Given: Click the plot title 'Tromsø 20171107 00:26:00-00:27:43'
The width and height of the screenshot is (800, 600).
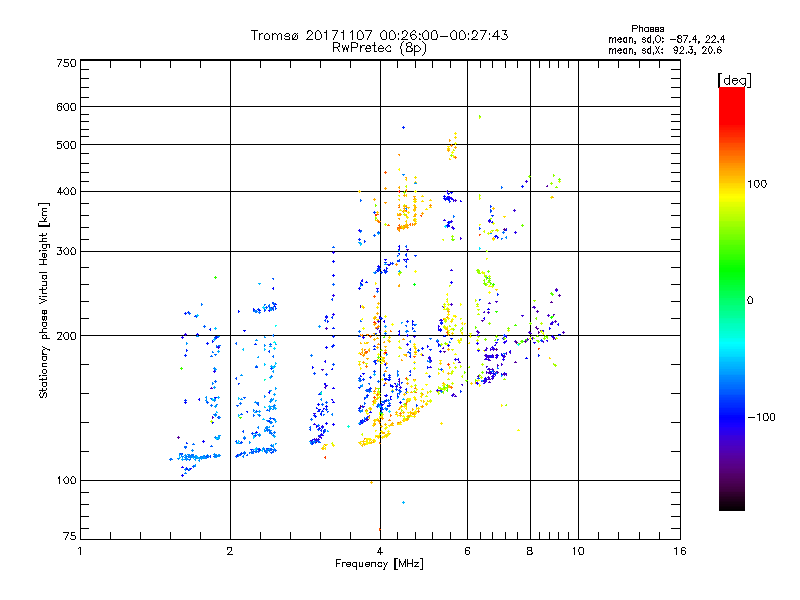Looking at the screenshot, I should [379, 35].
